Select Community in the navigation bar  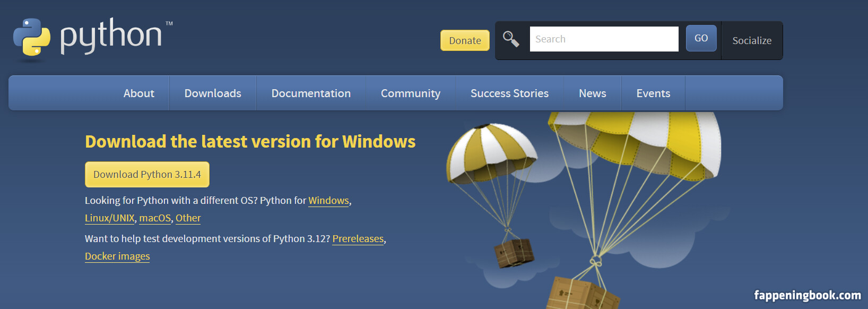coord(411,93)
